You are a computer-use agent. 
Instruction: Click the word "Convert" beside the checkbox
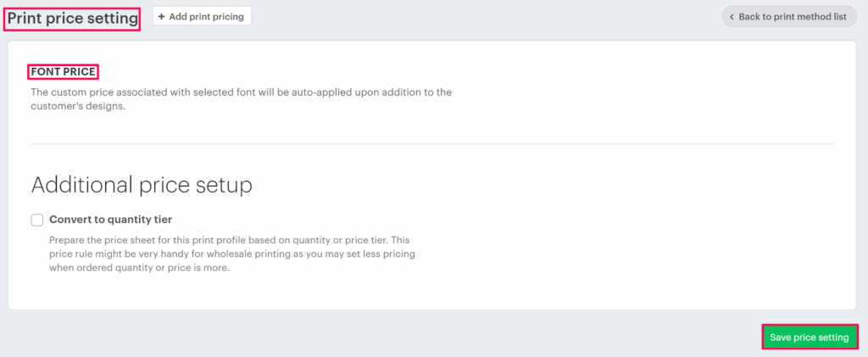coord(73,220)
